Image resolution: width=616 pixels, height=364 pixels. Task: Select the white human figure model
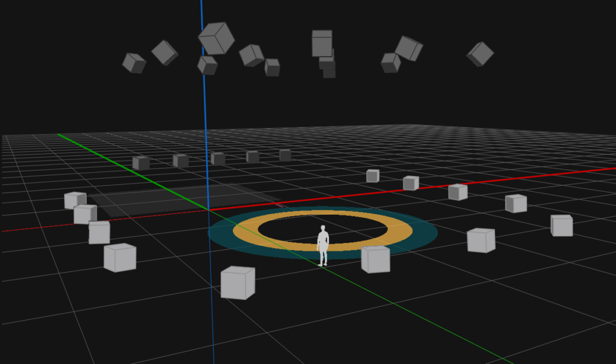pos(323,245)
